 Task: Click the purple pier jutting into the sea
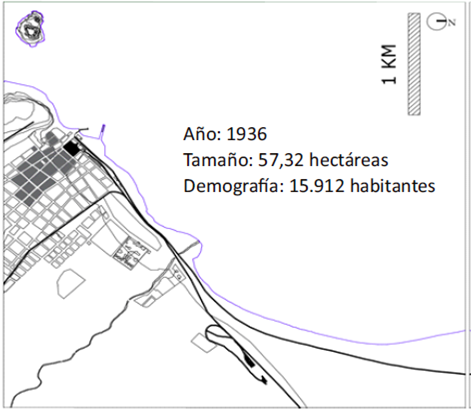pyautogui.click(x=102, y=132)
